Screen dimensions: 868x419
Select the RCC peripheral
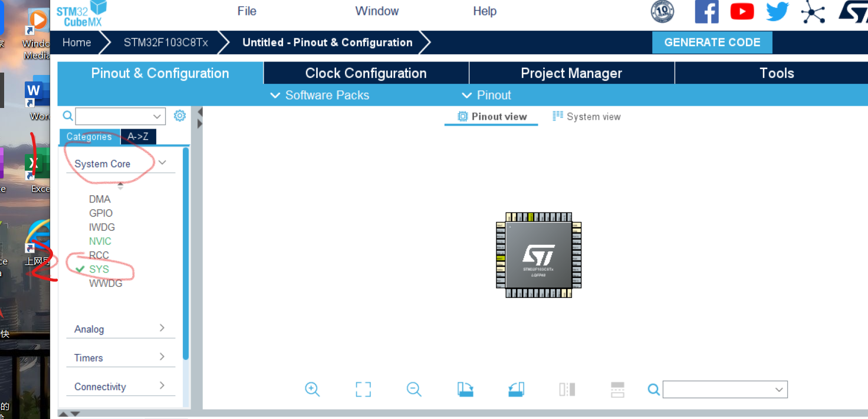tap(99, 256)
